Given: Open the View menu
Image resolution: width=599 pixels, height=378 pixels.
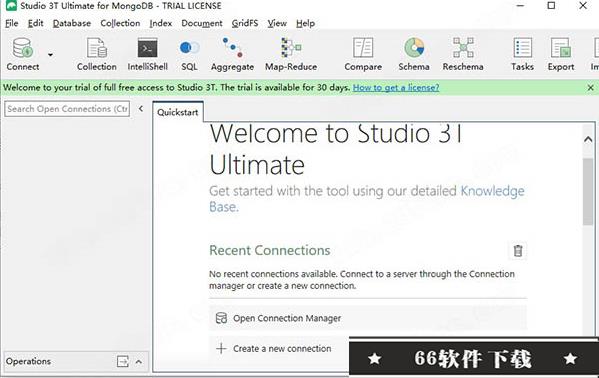Looking at the screenshot, I should point(277,23).
